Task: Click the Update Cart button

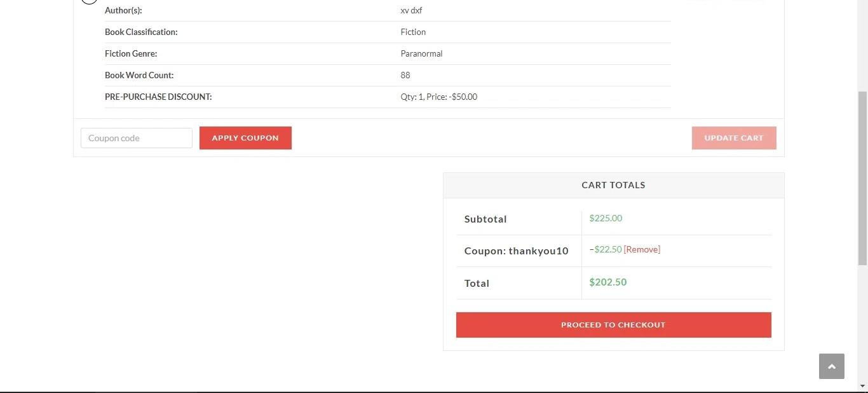Action: pos(734,138)
